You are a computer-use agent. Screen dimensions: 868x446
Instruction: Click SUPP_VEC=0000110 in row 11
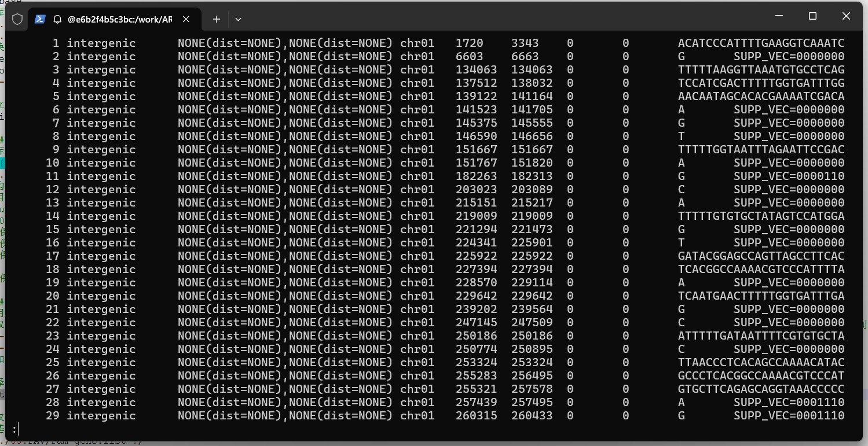click(789, 176)
